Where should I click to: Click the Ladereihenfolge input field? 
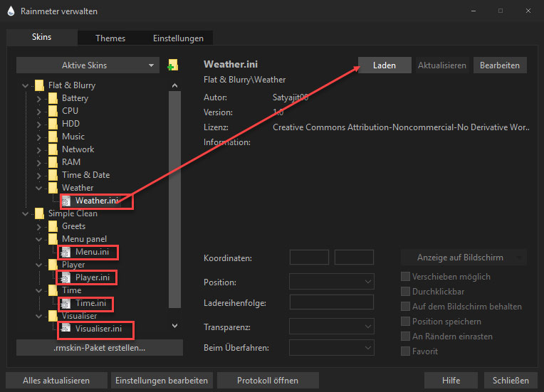331,302
